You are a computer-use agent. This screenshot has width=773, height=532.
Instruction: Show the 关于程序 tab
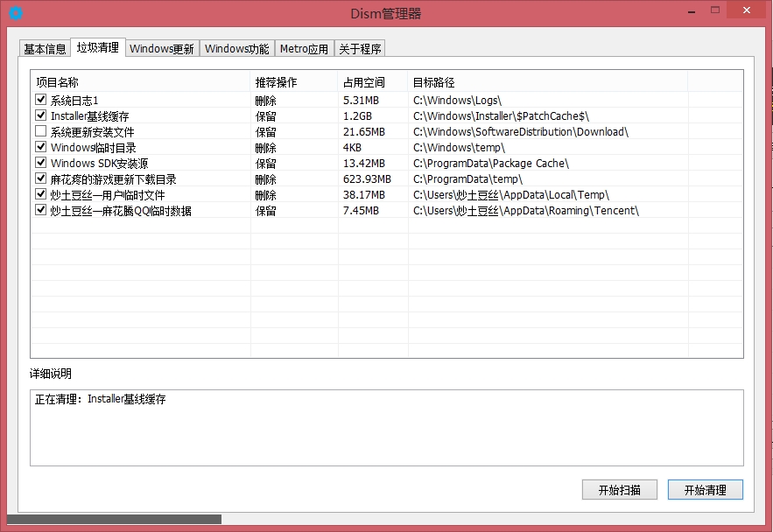(360, 49)
